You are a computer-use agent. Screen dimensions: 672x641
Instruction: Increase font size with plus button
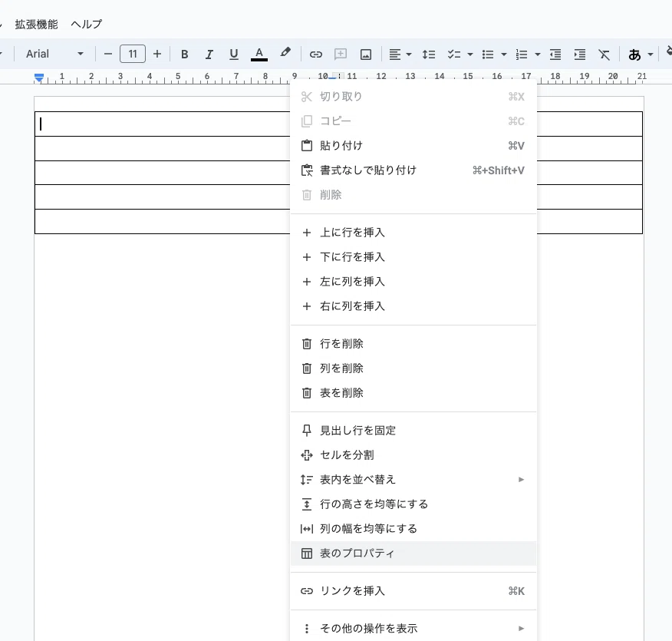(x=157, y=54)
